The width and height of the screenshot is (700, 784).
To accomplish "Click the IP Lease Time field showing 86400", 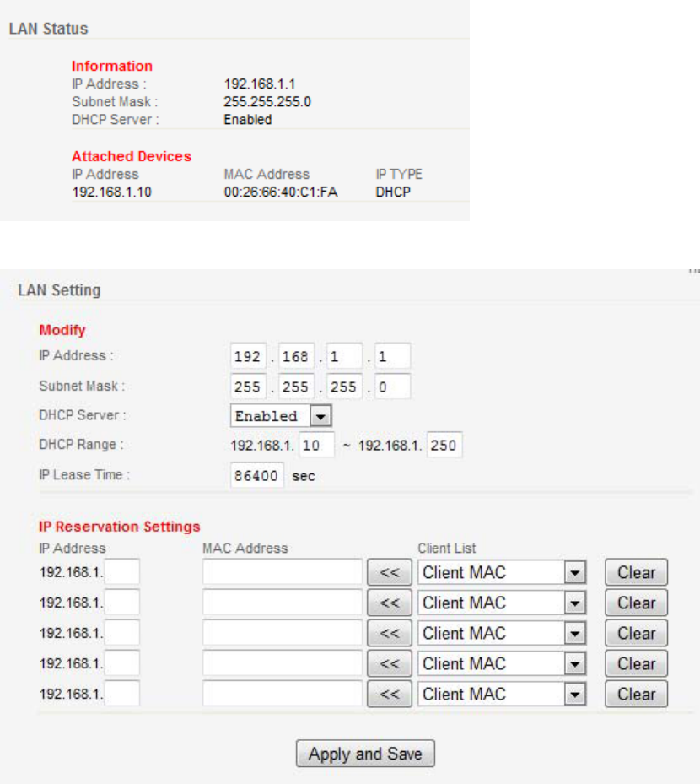I will click(x=257, y=475).
